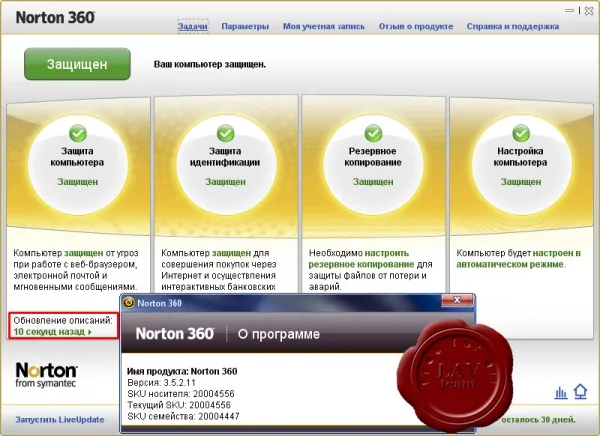Expand the '10 секунд назад' update arrow
The image size is (600, 436).
(90, 332)
